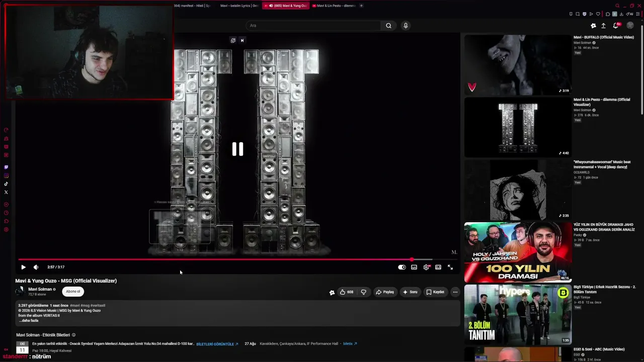The height and width of the screenshot is (362, 644).
Task: Click the large pause overlay on video
Action: [x=237, y=149]
